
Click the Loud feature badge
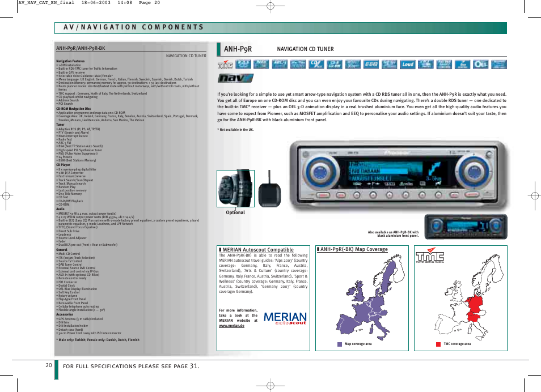click(x=408, y=65)
